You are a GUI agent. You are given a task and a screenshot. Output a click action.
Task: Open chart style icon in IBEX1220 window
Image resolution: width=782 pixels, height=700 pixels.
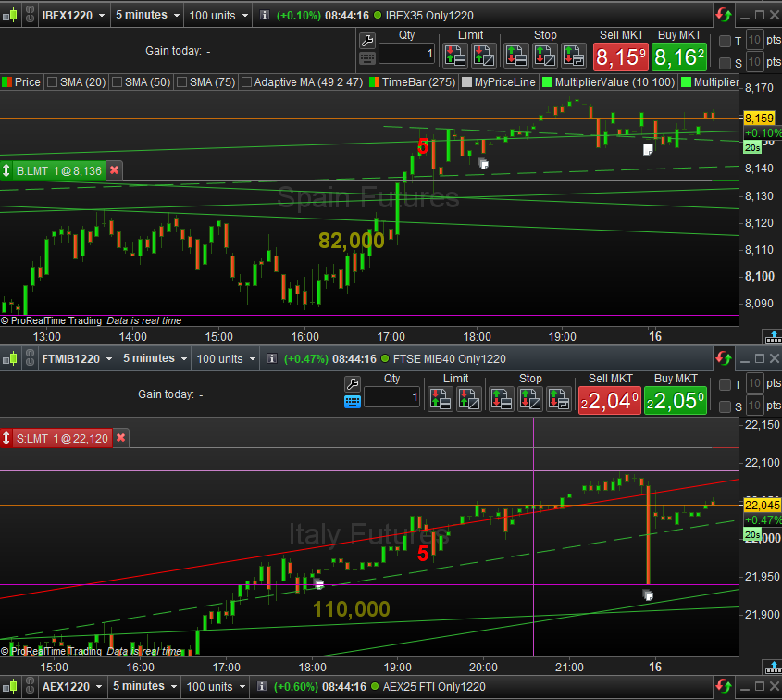pyautogui.click(x=10, y=15)
